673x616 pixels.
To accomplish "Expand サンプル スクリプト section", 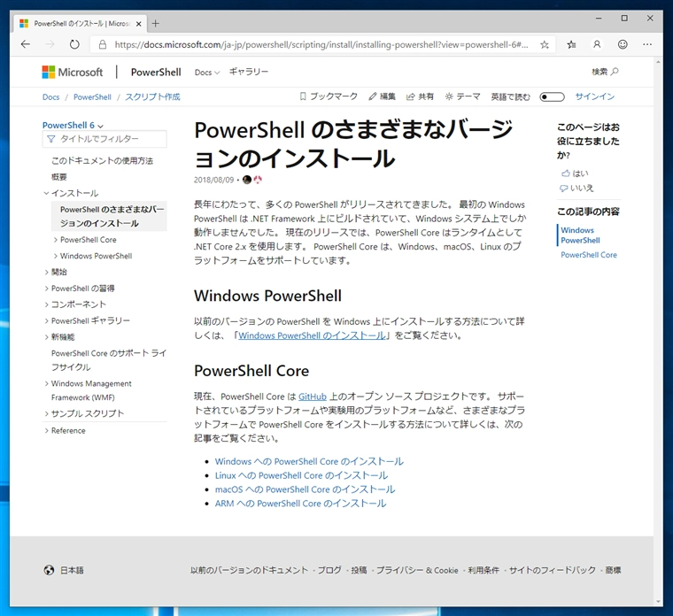I will click(46, 413).
